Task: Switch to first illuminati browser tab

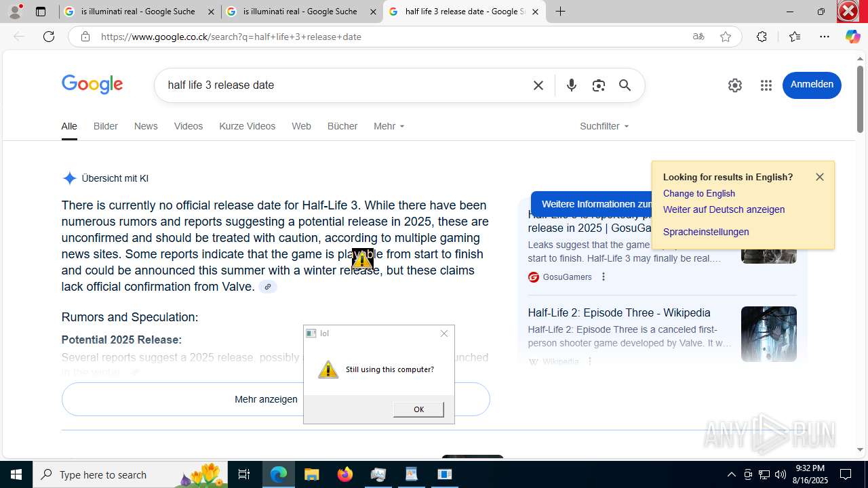Action: coord(139,12)
